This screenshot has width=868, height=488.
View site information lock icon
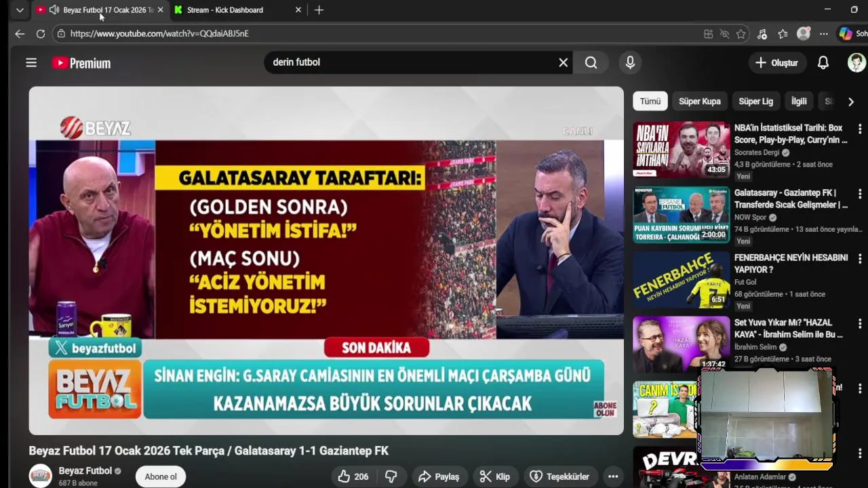61,33
